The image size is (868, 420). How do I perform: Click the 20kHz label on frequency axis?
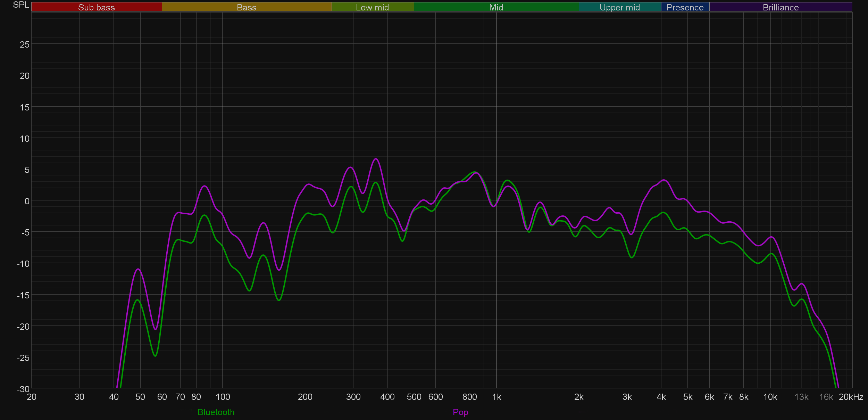pyautogui.click(x=851, y=397)
